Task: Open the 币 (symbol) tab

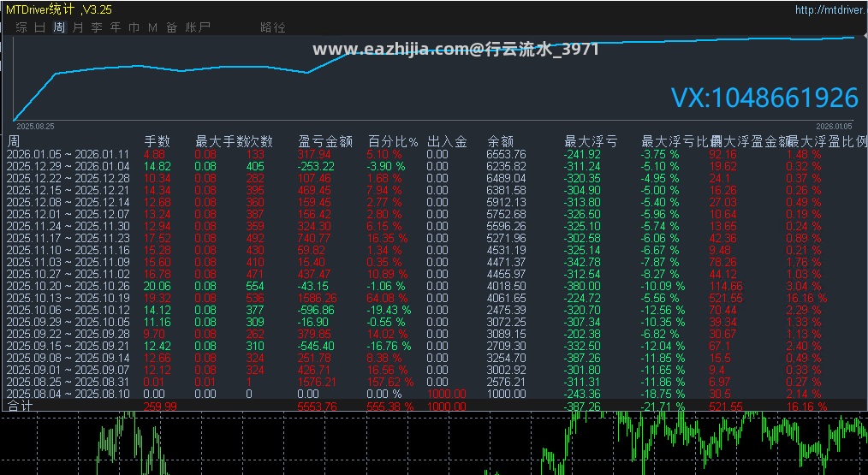Action: tap(134, 27)
